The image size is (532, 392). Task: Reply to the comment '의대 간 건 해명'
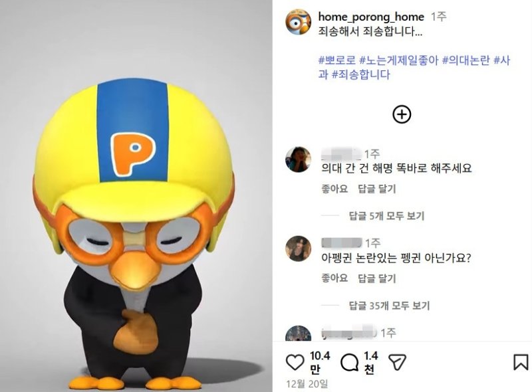pyautogui.click(x=377, y=189)
